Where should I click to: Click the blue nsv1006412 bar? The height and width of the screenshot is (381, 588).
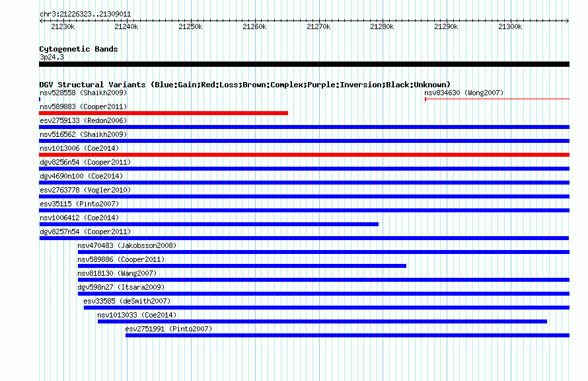(209, 224)
